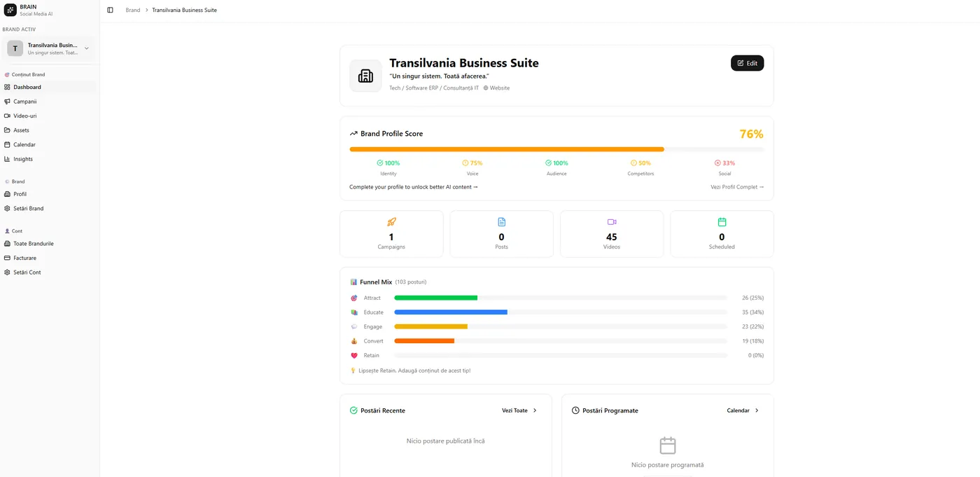The height and width of the screenshot is (477, 980).
Task: Click the 76% score value
Action: pyautogui.click(x=752, y=134)
